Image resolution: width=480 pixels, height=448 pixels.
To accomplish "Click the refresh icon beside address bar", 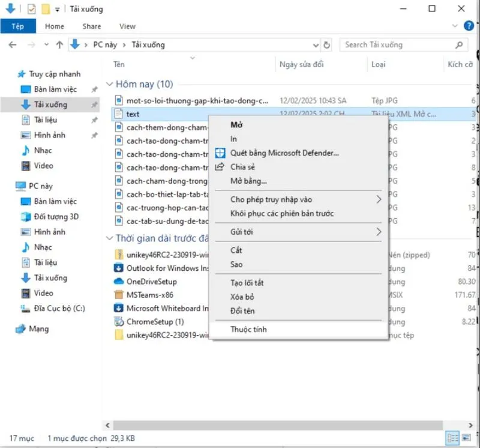I will click(x=326, y=45).
